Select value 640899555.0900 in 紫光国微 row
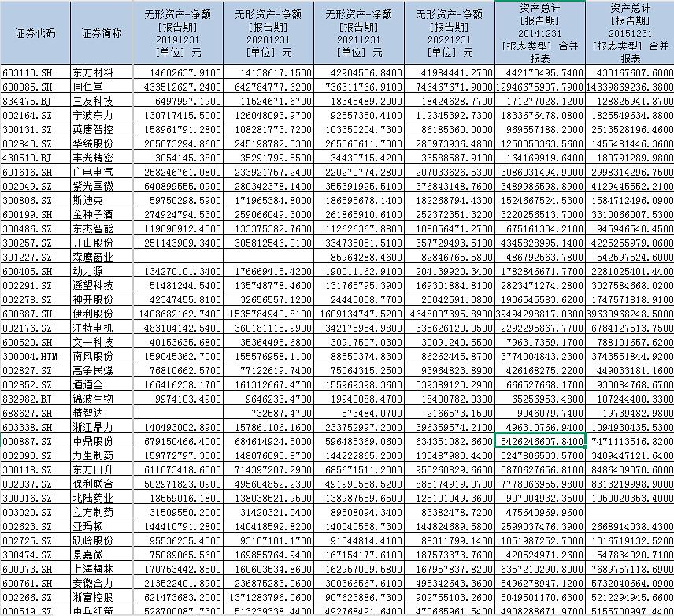This screenshot has width=674, height=616. (x=178, y=186)
